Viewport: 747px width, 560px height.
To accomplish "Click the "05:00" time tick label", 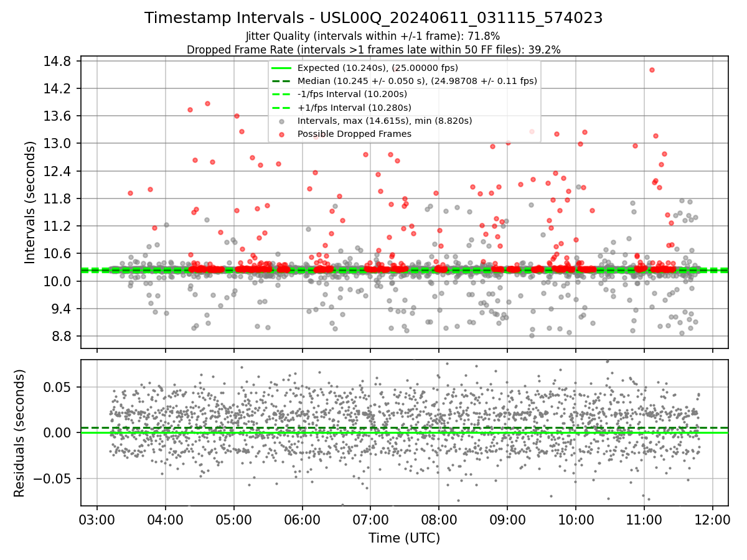I will pos(233,519).
